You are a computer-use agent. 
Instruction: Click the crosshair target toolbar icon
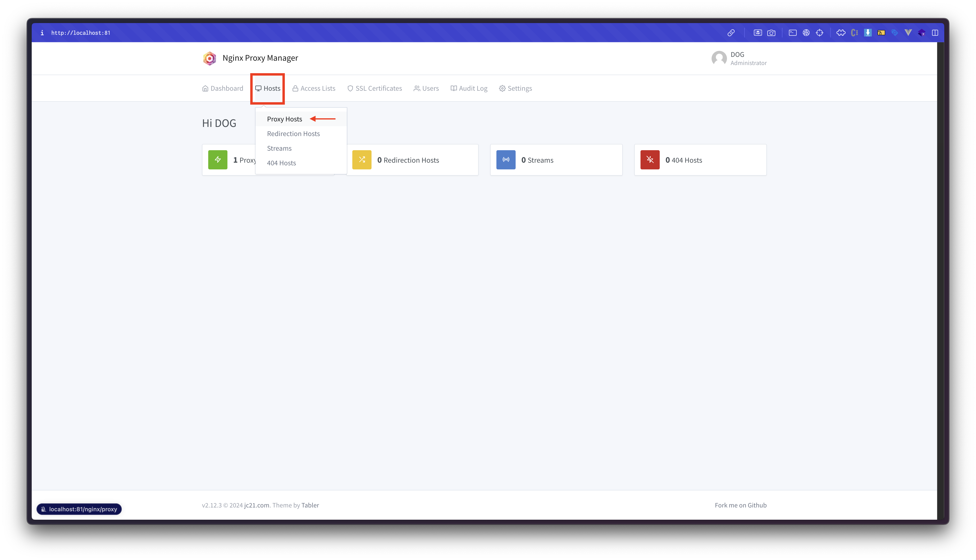[819, 33]
